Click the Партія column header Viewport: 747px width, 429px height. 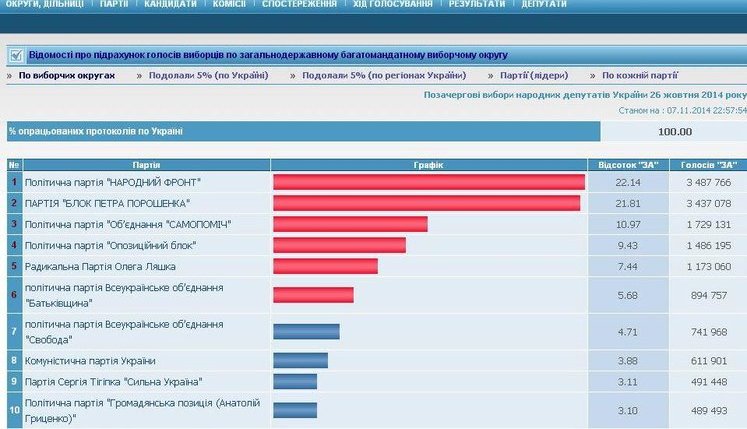[146, 165]
